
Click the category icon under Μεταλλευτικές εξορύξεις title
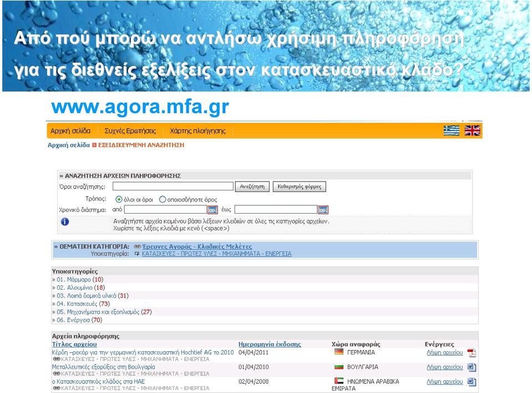57,374
